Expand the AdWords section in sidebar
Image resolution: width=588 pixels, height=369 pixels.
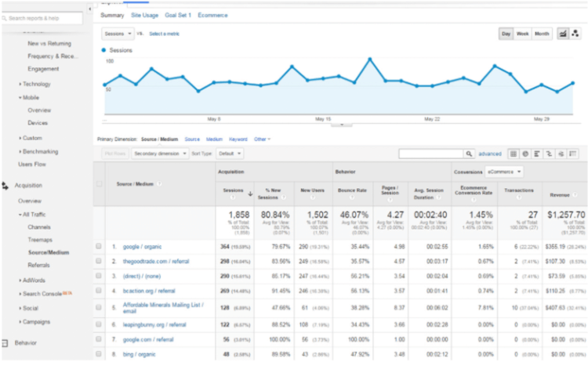tap(32, 280)
